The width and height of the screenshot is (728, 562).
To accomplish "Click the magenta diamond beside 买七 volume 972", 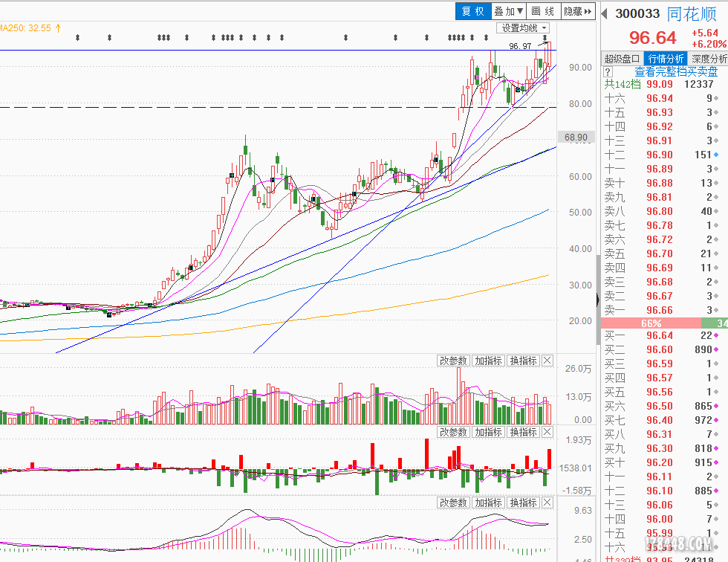I will pos(716,420).
